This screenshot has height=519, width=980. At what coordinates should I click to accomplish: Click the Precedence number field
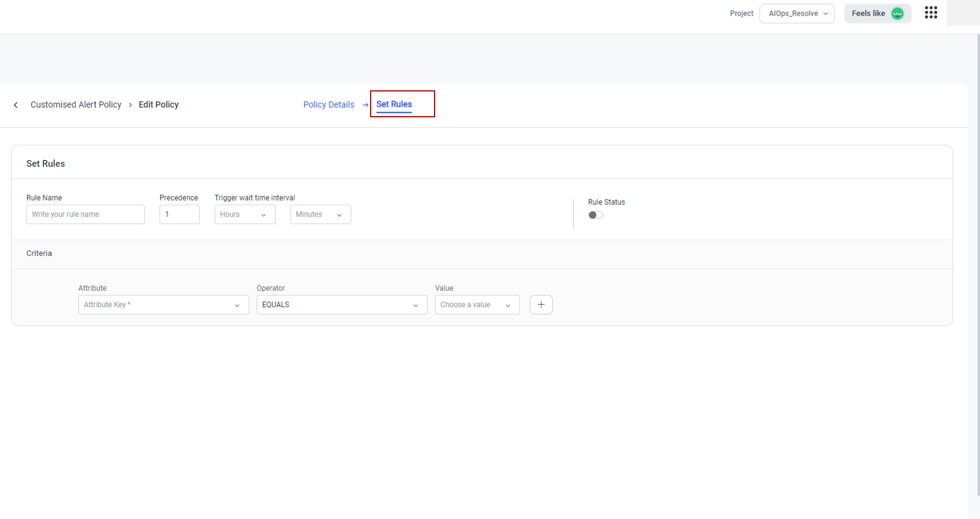pyautogui.click(x=179, y=215)
